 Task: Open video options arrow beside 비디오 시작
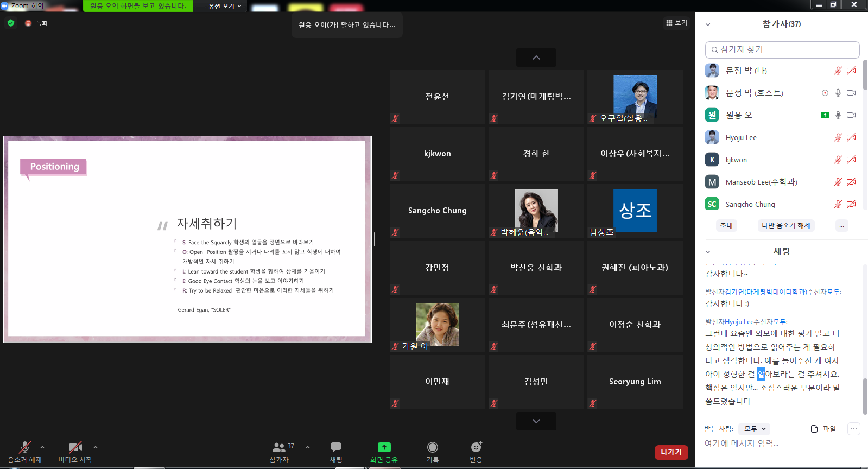tap(96, 447)
